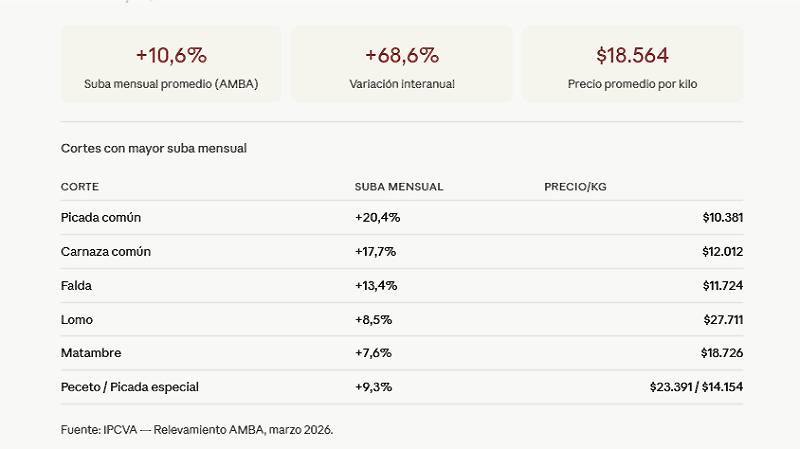
Task: Click the +20,4% monthly increase value
Action: pos(377,217)
